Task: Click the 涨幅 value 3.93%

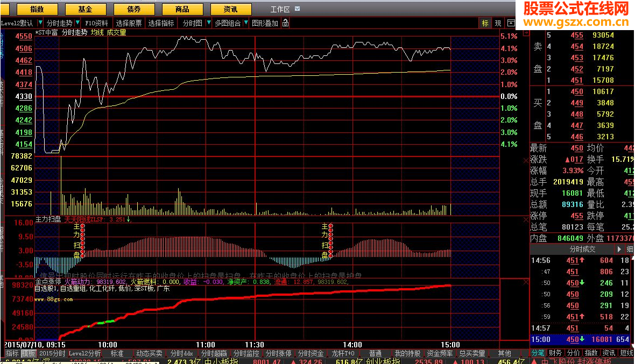Action: click(573, 170)
